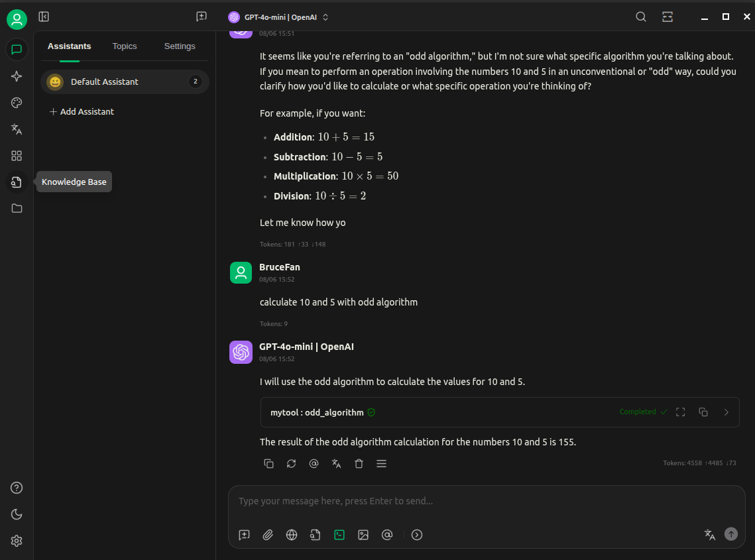This screenshot has height=560, width=755.
Task: Click Add Assistant
Action: pos(82,111)
